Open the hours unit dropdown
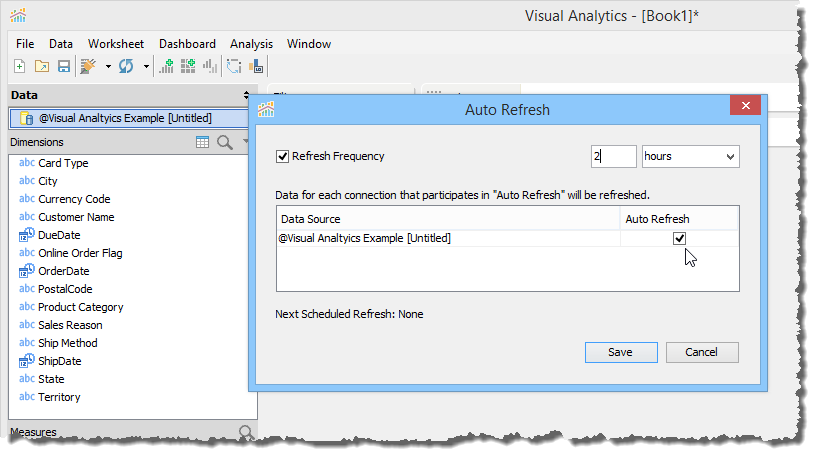 click(x=689, y=156)
